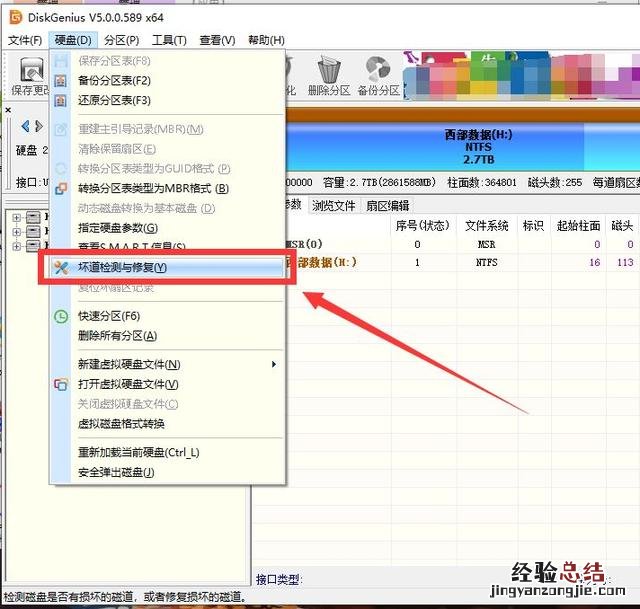Choose 删除所有分区(A) from menu
640x609 pixels.
coord(117,336)
